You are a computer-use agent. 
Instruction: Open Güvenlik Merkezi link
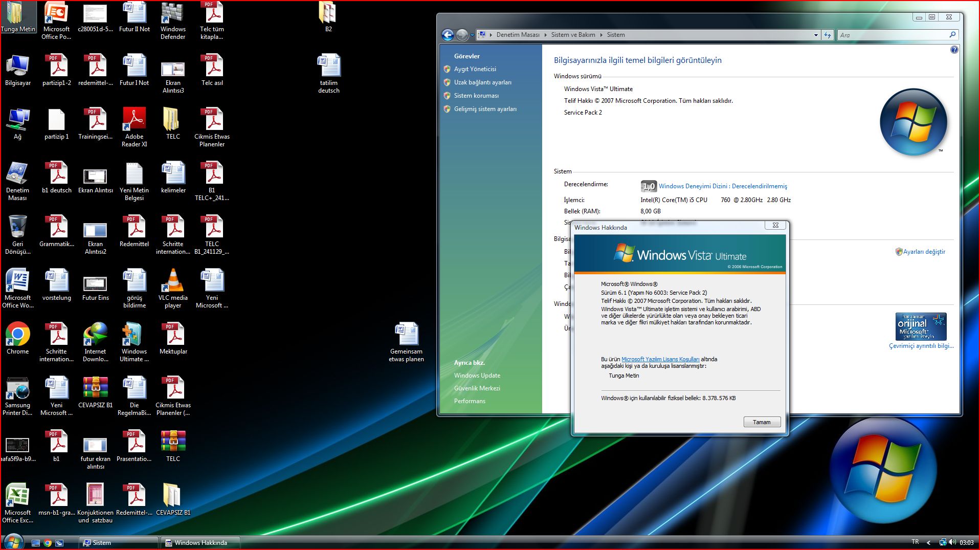pos(477,388)
